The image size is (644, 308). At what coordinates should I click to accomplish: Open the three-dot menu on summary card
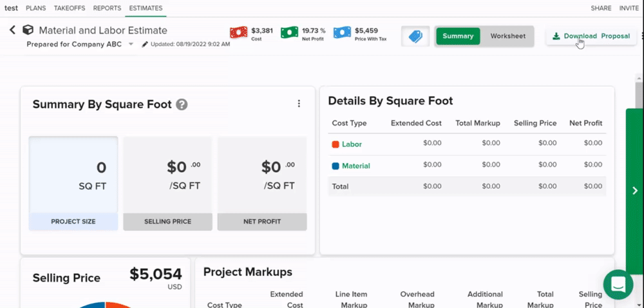299,104
